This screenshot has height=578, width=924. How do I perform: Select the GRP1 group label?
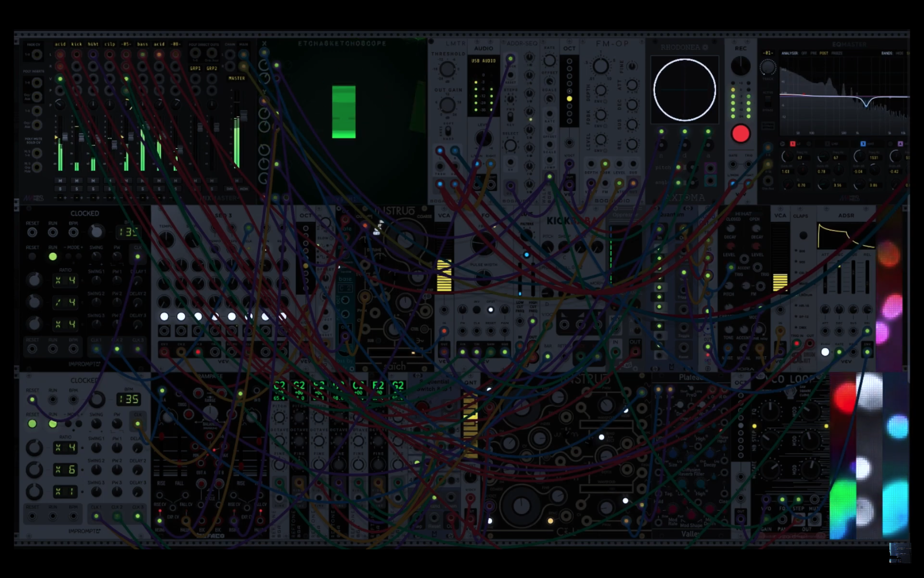pos(195,68)
